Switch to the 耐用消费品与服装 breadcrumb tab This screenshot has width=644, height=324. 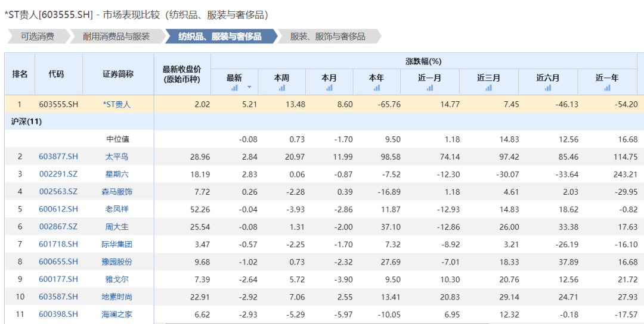point(116,36)
